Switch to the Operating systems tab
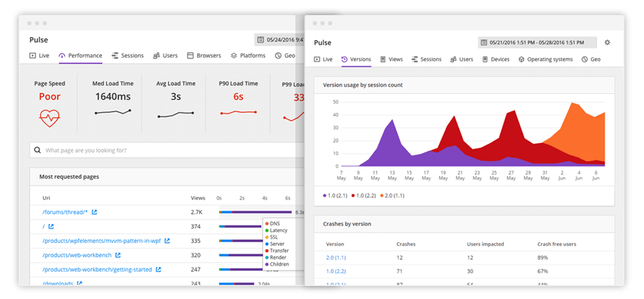Screen dimensions: 644x299 [x=546, y=59]
